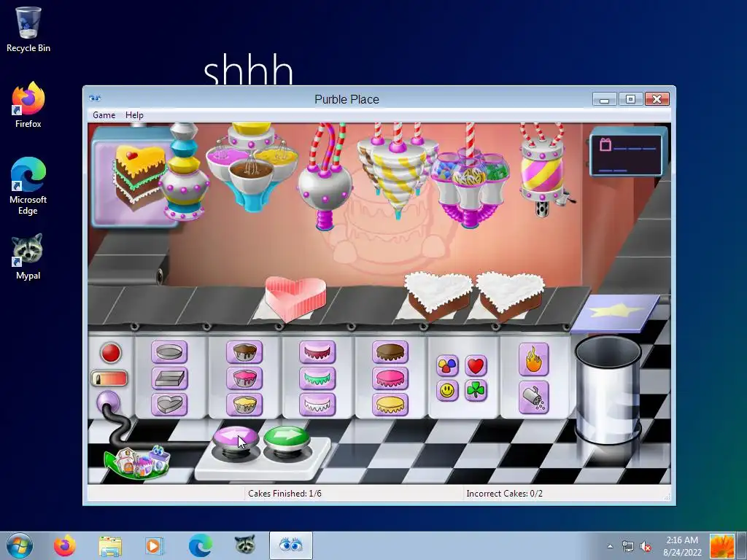
Task: Apply pink top frosting
Action: click(x=390, y=378)
